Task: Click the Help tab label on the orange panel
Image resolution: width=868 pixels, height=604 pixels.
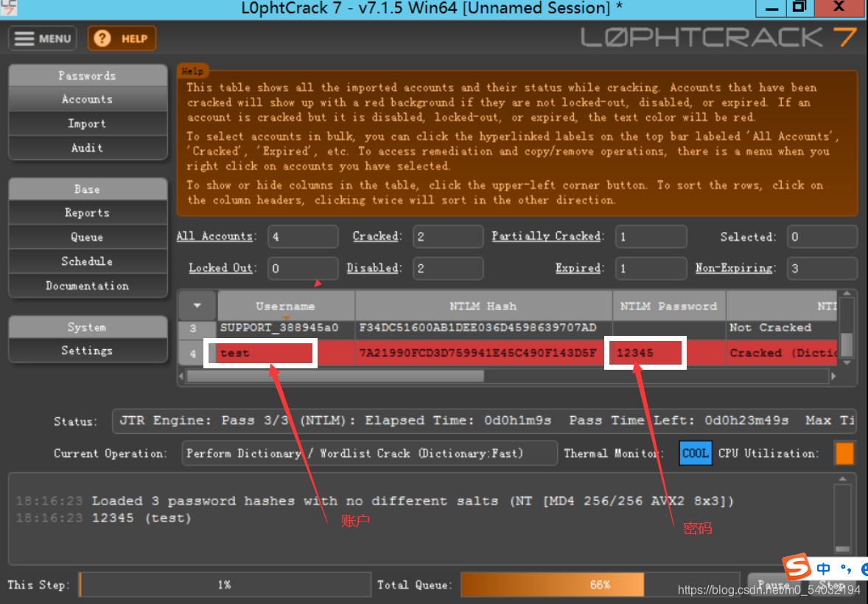Action: pos(192,71)
